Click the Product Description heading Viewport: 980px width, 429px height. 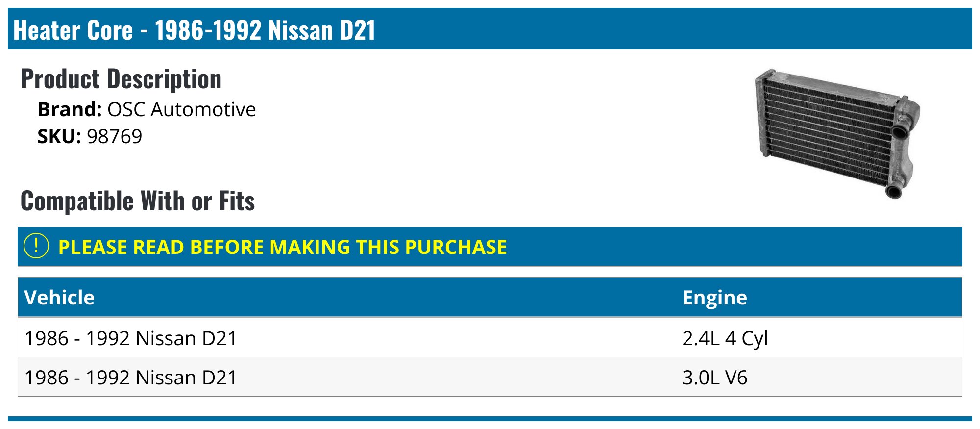point(121,79)
